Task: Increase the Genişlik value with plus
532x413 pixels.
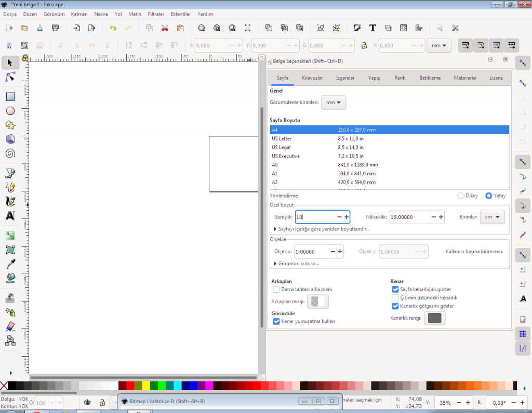Action: click(347, 217)
